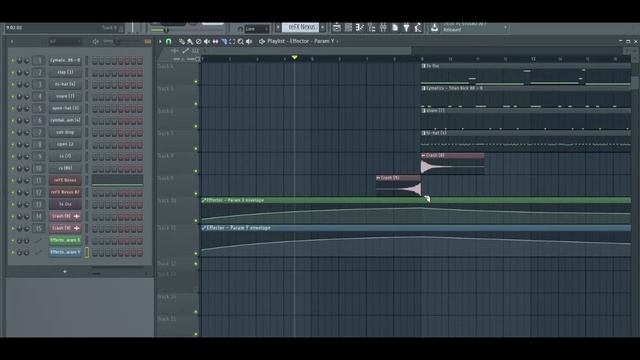The image size is (640, 360).
Task: Click the pan knob of channel 1
Action: point(19,61)
